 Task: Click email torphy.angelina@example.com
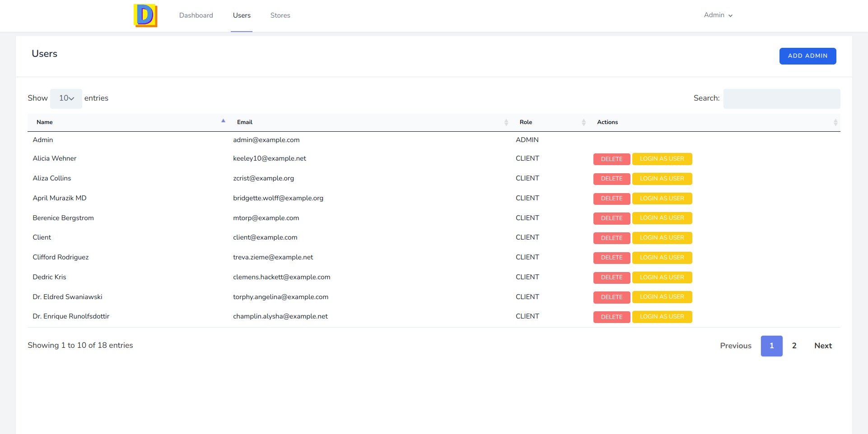280,297
